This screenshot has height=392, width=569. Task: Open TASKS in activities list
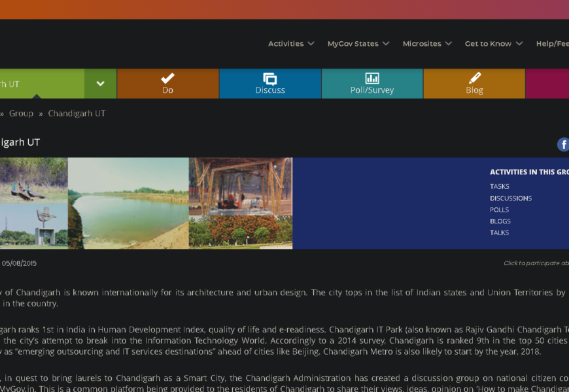click(500, 187)
